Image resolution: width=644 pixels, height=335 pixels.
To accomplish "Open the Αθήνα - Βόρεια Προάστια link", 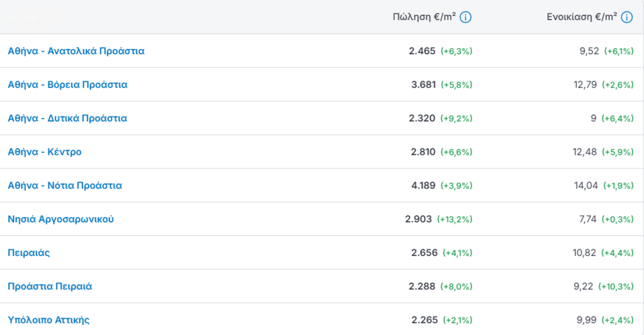I will (x=67, y=84).
